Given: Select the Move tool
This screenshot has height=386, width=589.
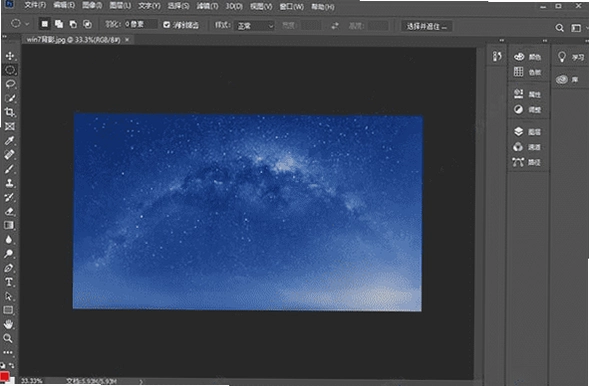Looking at the screenshot, I should (10, 56).
